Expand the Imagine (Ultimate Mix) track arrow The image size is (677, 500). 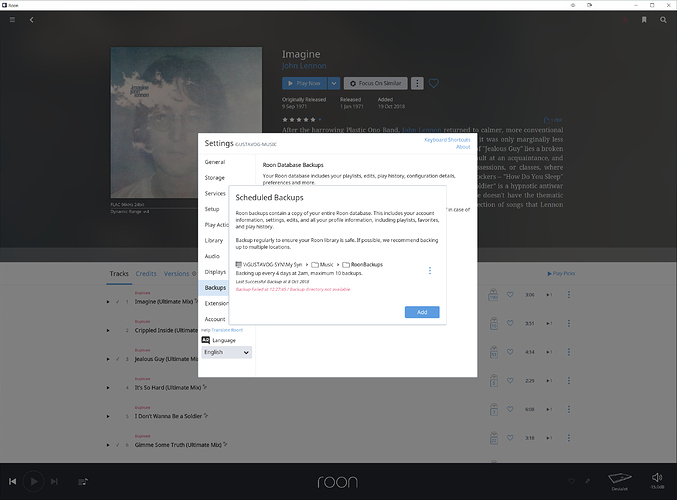click(x=108, y=302)
